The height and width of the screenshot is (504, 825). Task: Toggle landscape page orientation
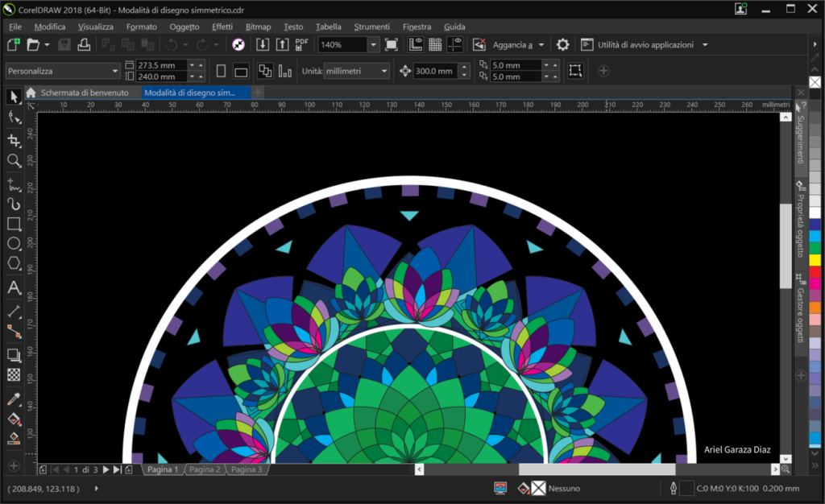[x=240, y=70]
